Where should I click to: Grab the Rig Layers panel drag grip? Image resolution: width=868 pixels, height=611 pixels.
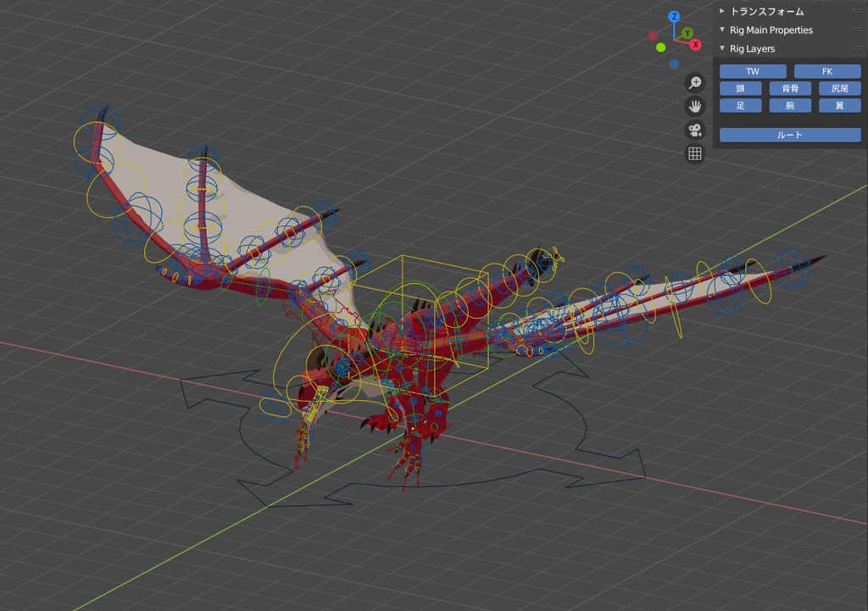(x=857, y=48)
